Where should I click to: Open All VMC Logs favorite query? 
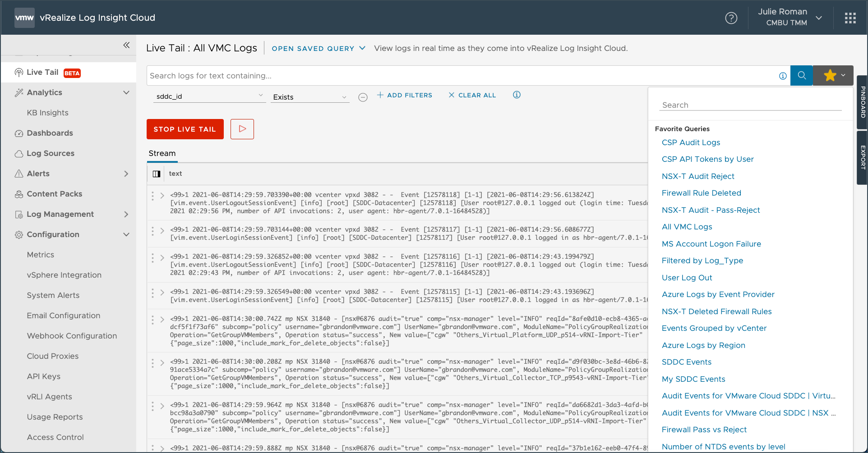(687, 227)
